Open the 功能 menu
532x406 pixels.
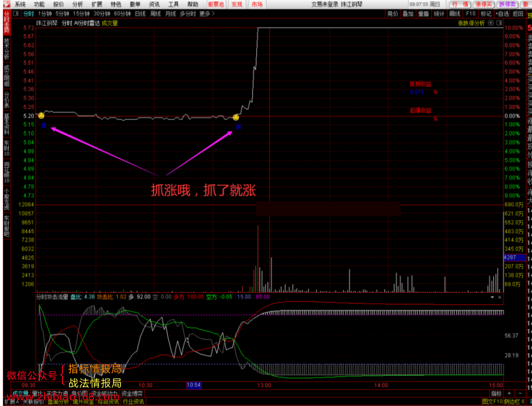coord(39,5)
